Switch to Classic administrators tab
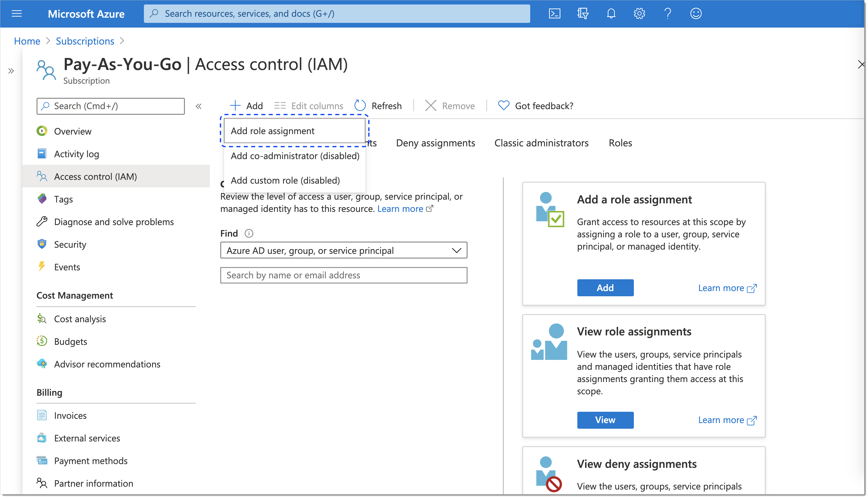This screenshot has height=498, width=868. click(541, 143)
